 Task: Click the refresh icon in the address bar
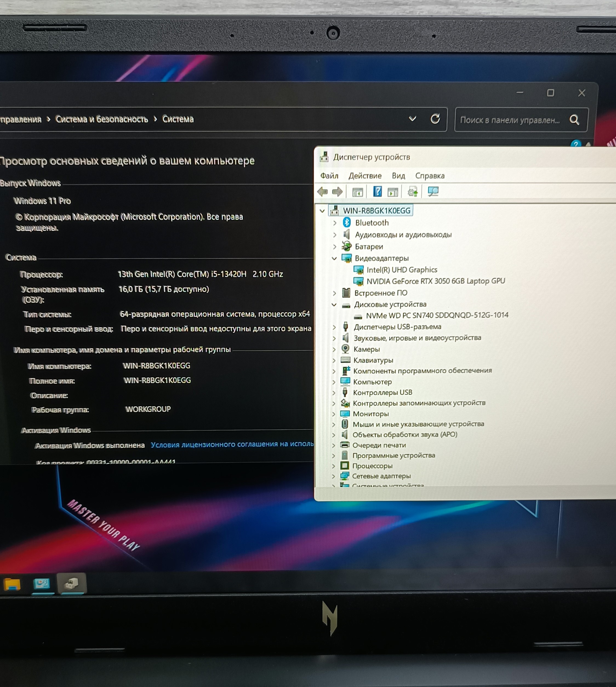point(435,119)
